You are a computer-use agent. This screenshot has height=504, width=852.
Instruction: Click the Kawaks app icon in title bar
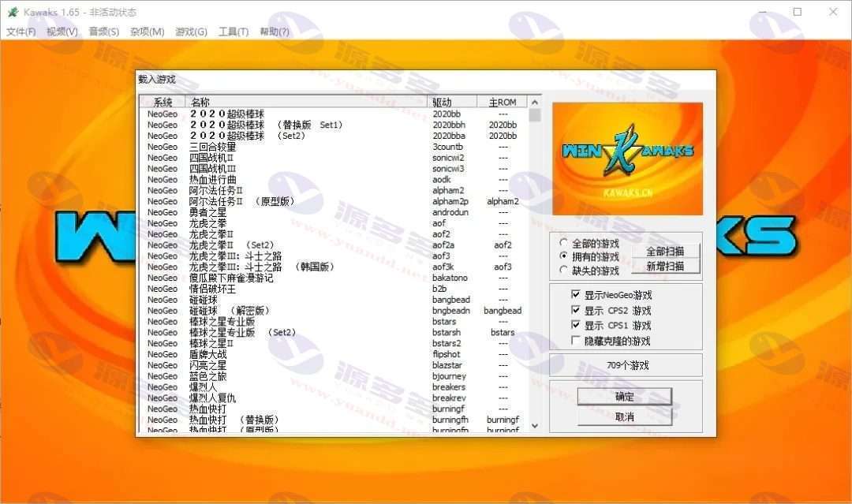click(x=13, y=12)
